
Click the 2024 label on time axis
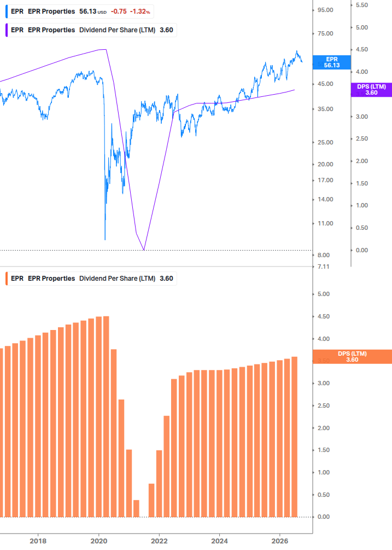coord(219,541)
